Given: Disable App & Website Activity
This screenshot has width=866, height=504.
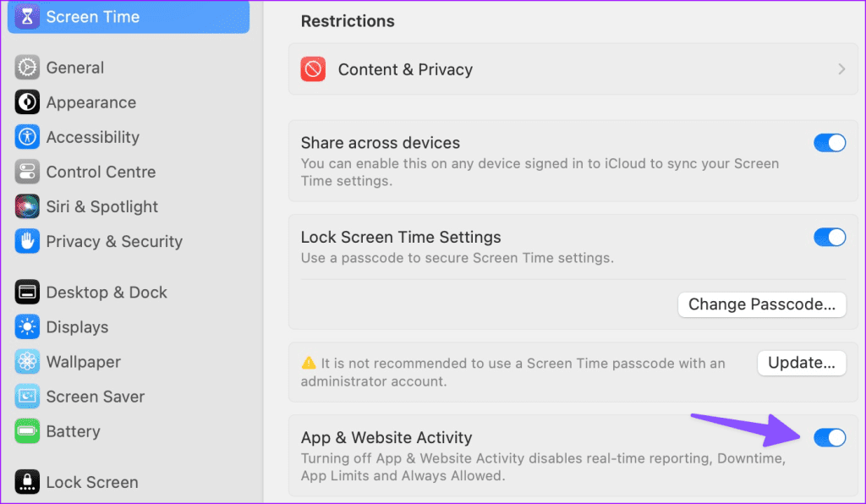Looking at the screenshot, I should (x=830, y=437).
